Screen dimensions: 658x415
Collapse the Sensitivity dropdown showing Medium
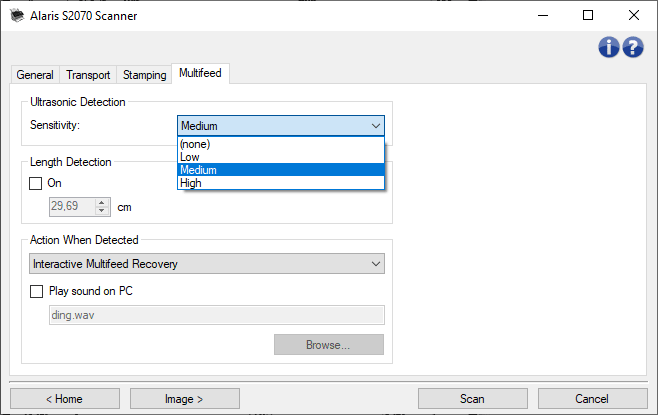(x=281, y=126)
